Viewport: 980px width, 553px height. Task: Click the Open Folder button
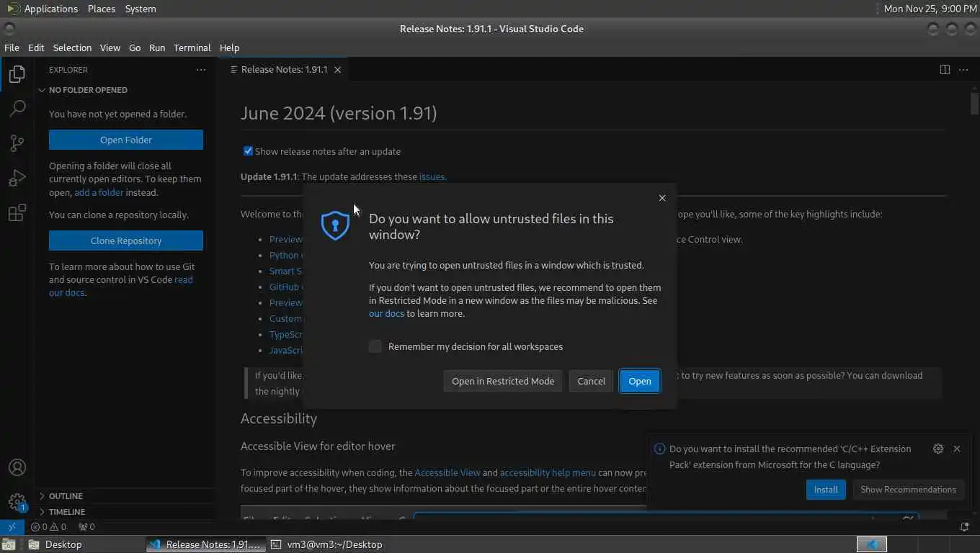click(x=126, y=140)
